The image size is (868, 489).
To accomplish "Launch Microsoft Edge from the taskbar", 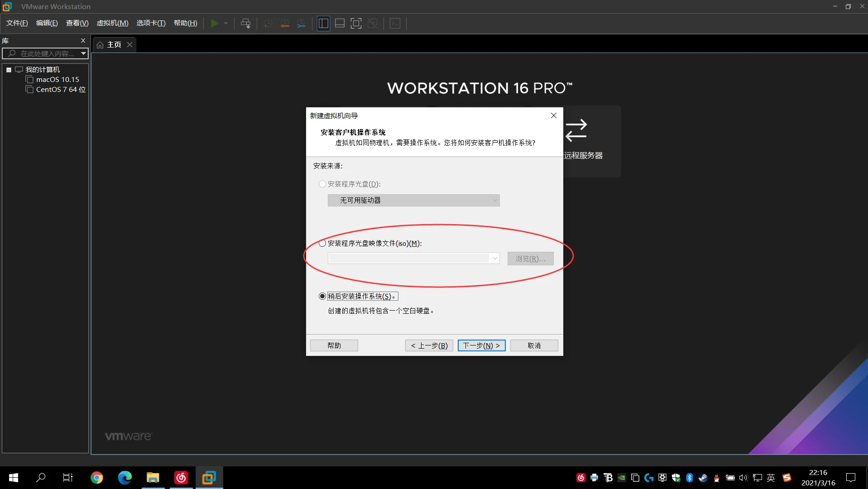I will 125,478.
